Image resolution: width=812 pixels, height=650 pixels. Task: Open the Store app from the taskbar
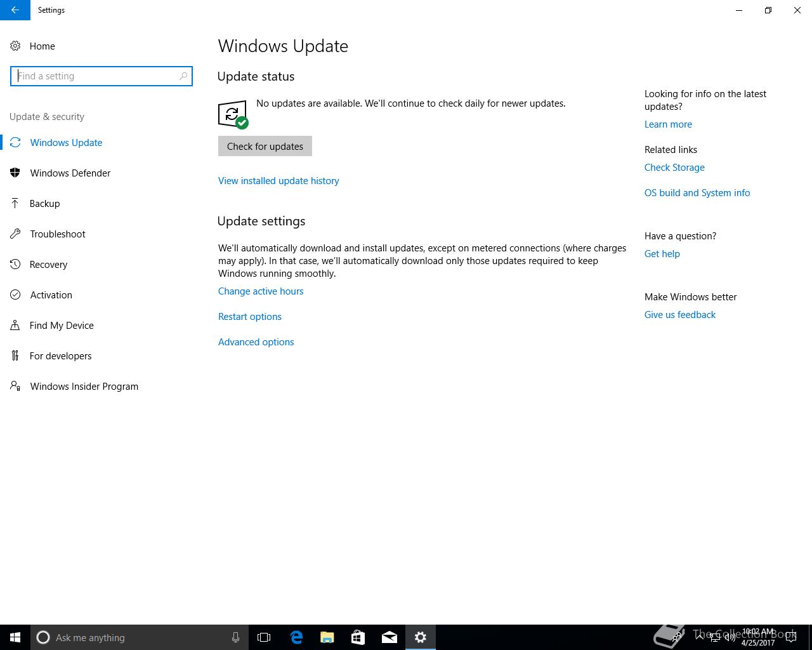[358, 637]
